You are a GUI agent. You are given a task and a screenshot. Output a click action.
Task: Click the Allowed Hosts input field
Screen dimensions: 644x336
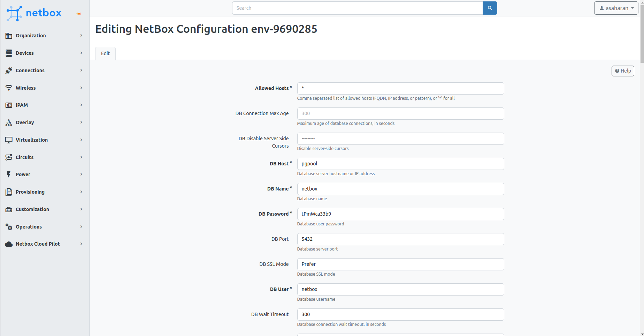(400, 88)
